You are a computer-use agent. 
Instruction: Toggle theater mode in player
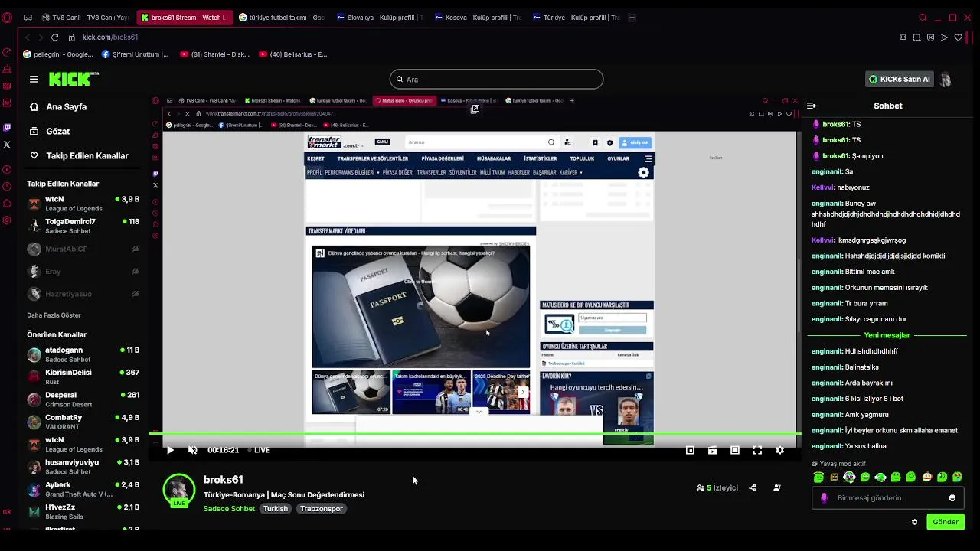[x=734, y=450]
